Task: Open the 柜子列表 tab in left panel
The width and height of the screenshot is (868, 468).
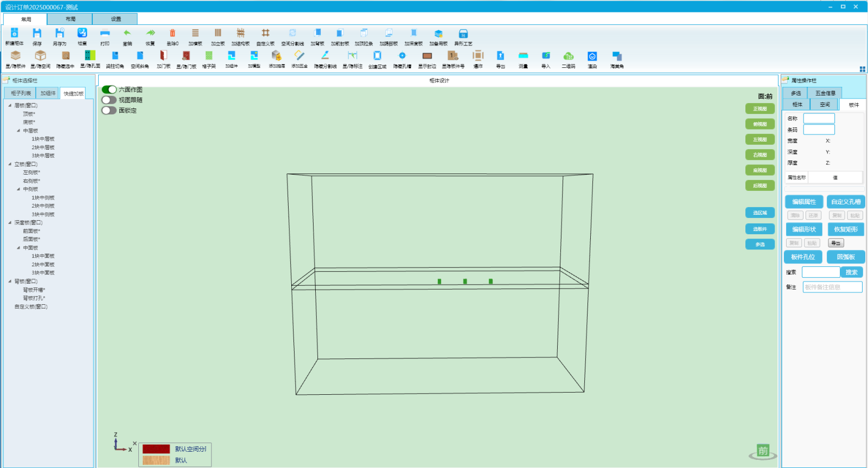Action: pyautogui.click(x=21, y=93)
